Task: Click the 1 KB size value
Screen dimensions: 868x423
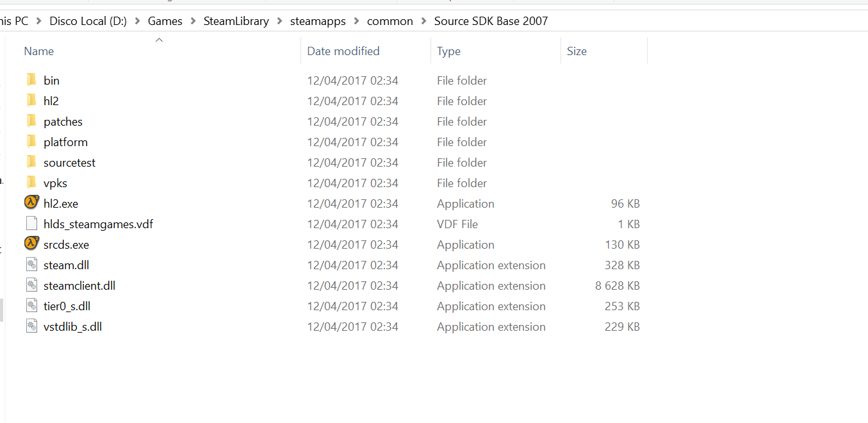Action: (x=629, y=224)
